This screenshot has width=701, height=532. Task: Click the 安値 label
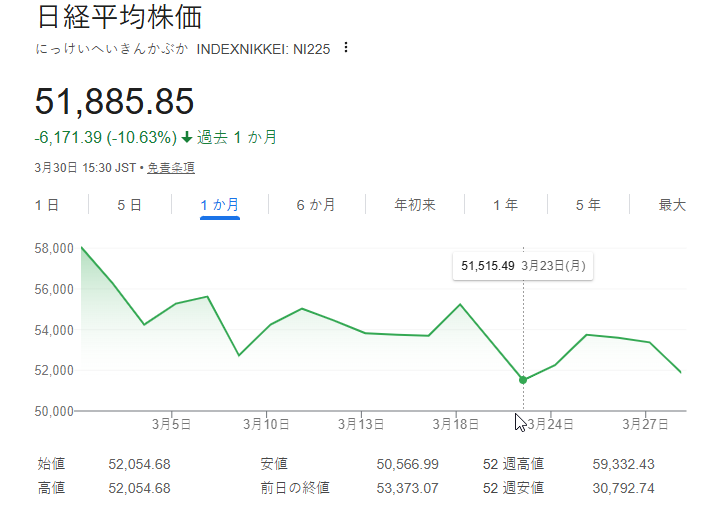[274, 464]
